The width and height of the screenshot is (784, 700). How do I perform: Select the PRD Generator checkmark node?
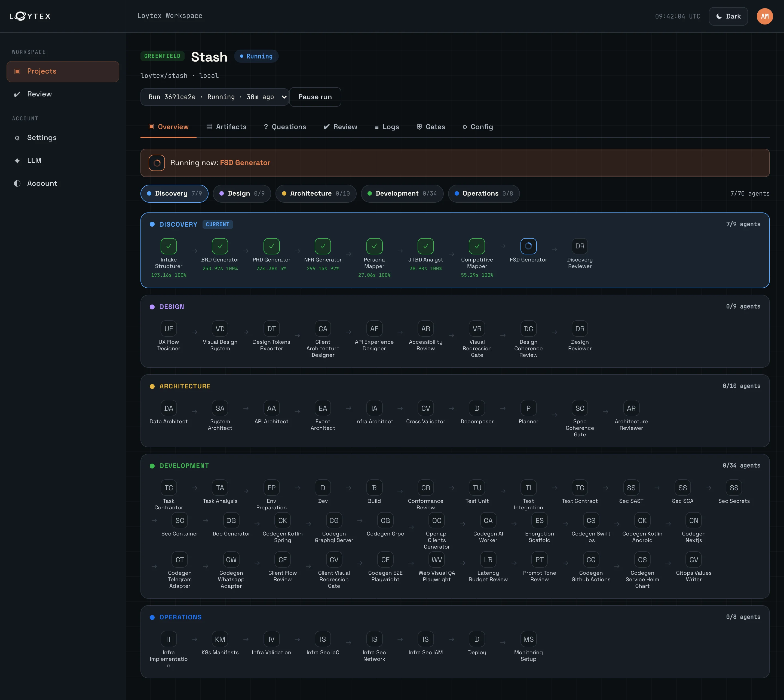point(271,246)
